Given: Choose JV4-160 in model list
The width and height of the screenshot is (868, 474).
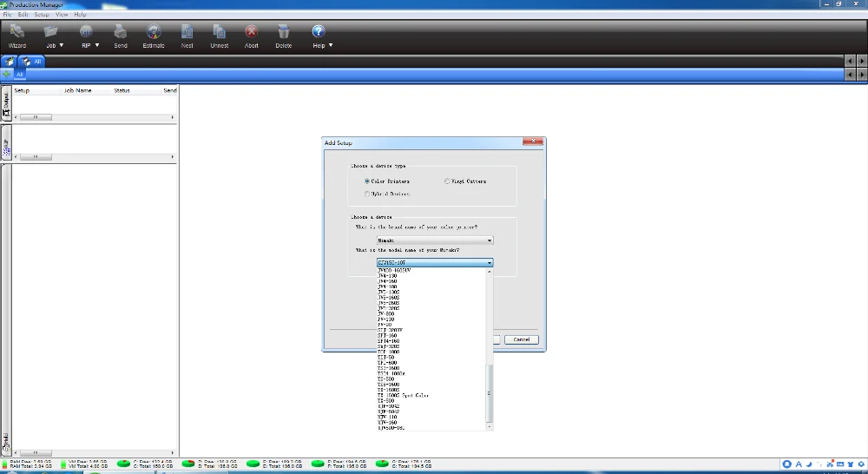Looking at the screenshot, I should coord(431,281).
